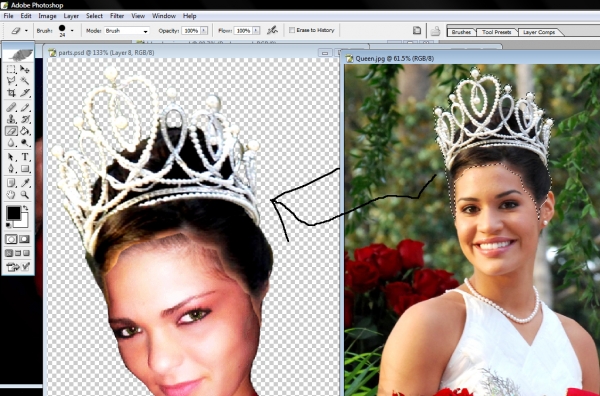600x396 pixels.
Task: Click the Flow percentage input field
Action: tap(243, 31)
